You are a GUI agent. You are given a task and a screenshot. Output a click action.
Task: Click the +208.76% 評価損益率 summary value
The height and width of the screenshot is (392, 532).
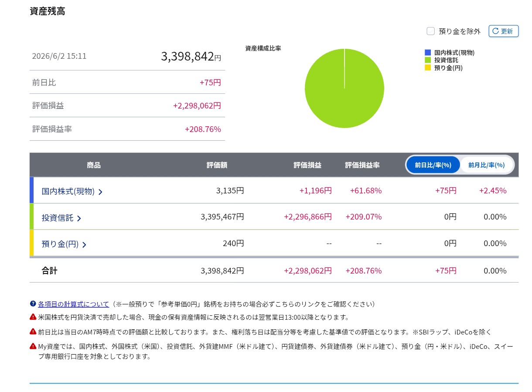click(x=203, y=129)
